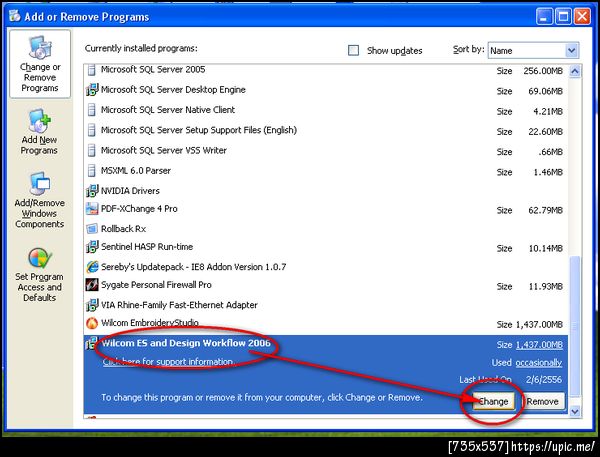Select 'Microsoft SQL Server Desktop Engine' entry

pyautogui.click(x=173, y=90)
